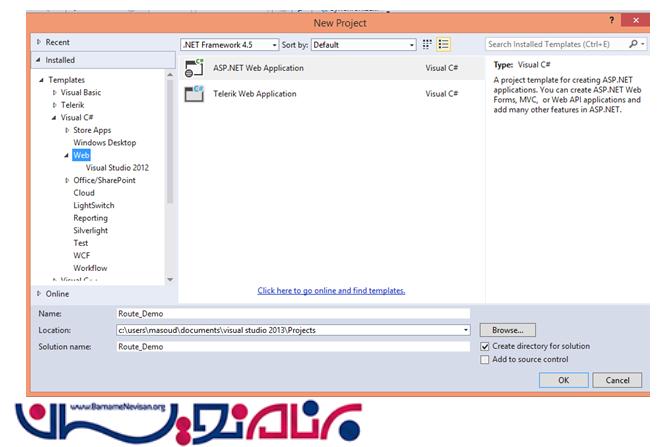661x447 pixels.
Task: Toggle Create directory for solution checkbox
Action: point(485,346)
